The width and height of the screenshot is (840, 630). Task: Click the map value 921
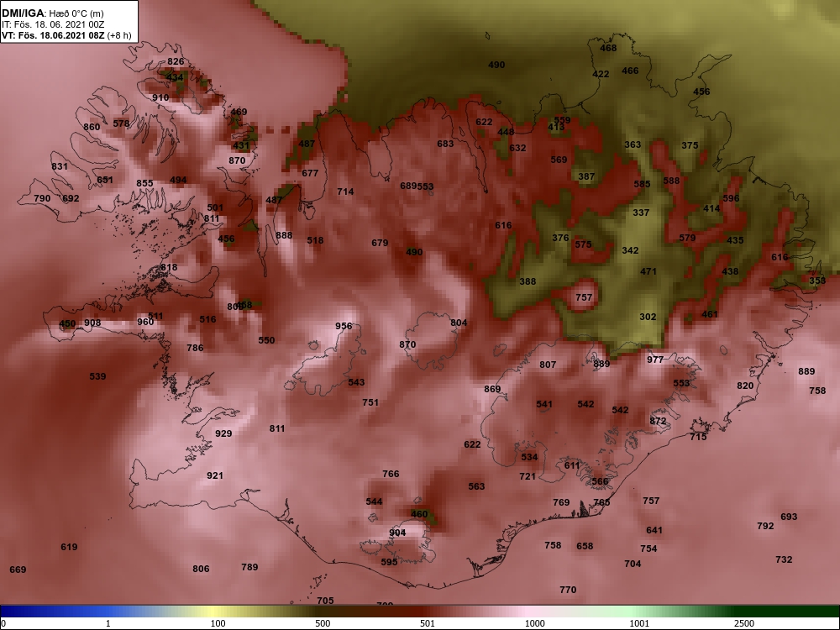click(x=215, y=475)
